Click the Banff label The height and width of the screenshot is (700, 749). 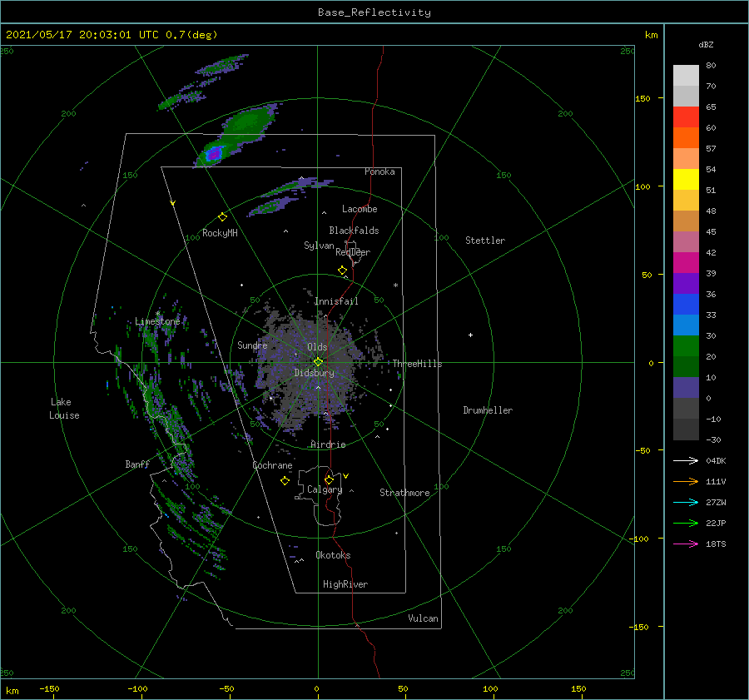tap(137, 464)
